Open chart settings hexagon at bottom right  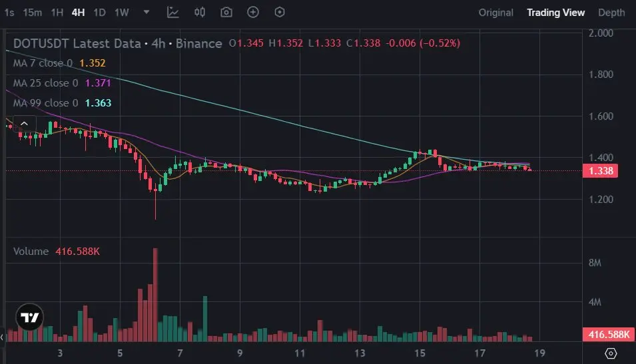611,353
